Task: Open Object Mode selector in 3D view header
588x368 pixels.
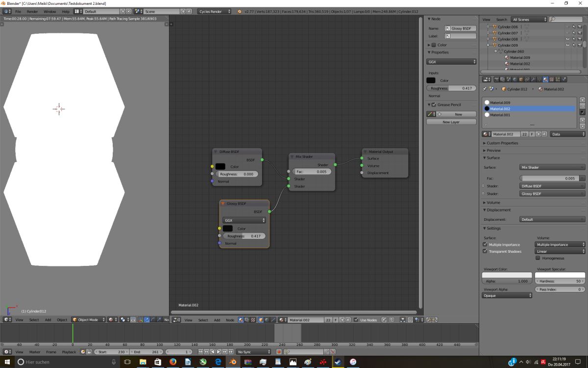Action: [x=88, y=320]
